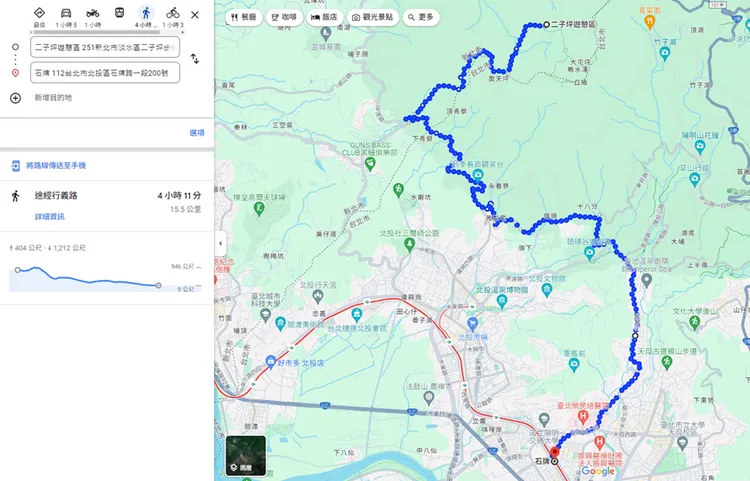Screen dimensions: 750x481
Task: Click 振興醫院 hospital pin
Action: (x=599, y=442)
